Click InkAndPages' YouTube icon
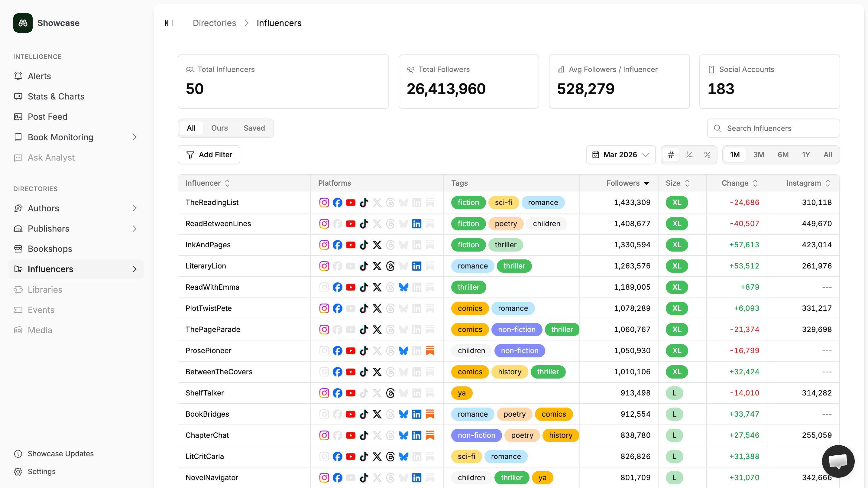This screenshot has width=868, height=488. pos(351,245)
